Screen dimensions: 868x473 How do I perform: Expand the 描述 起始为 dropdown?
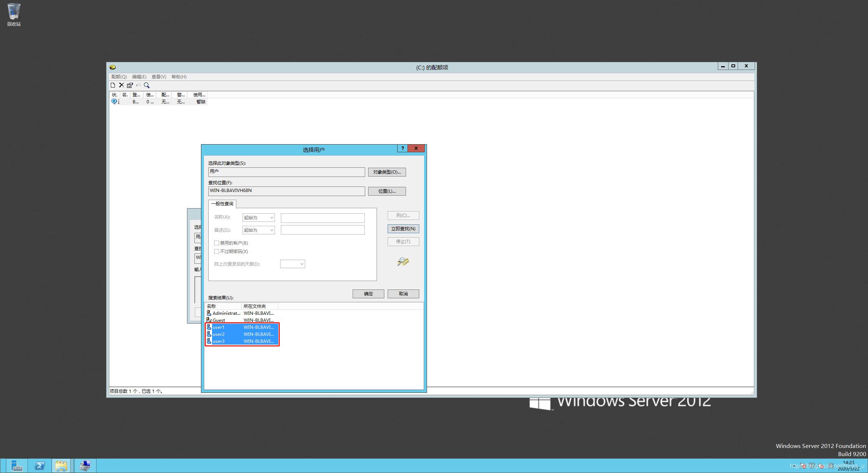pos(259,230)
